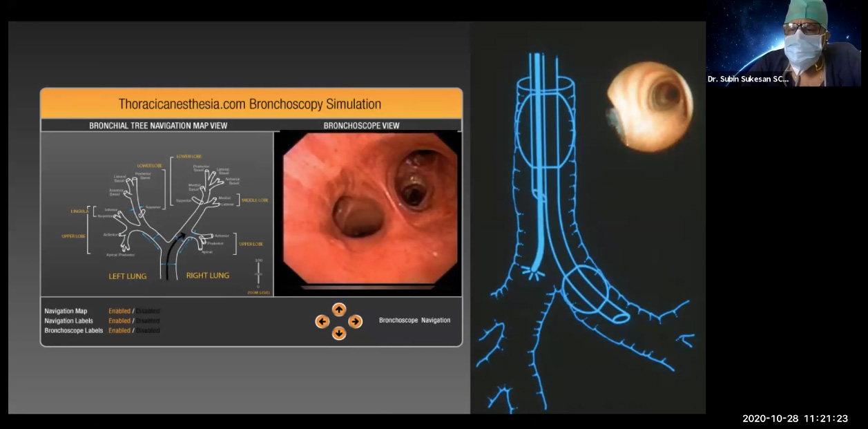Click the Bronchial Tree Navigation Map View header

pyautogui.click(x=158, y=126)
